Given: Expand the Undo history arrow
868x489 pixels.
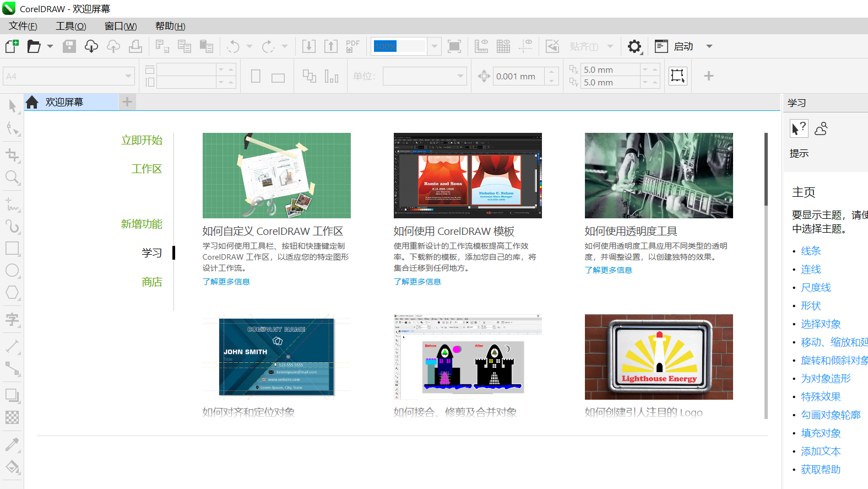Looking at the screenshot, I should pos(249,46).
